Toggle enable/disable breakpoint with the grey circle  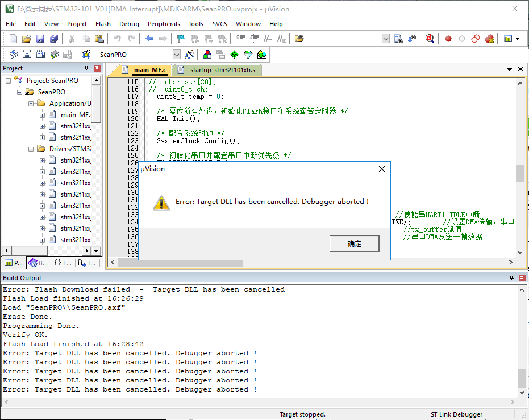[x=461, y=39]
